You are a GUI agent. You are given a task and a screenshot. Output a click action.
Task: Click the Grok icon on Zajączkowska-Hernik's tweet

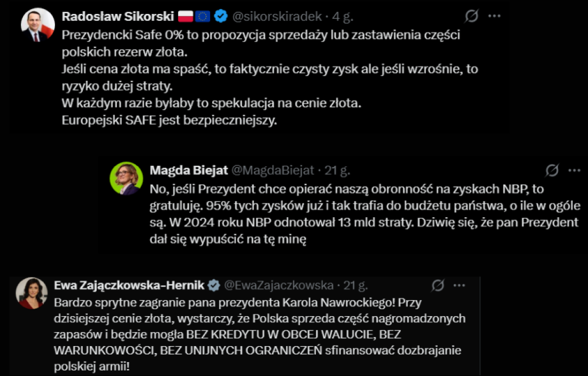coord(438,286)
